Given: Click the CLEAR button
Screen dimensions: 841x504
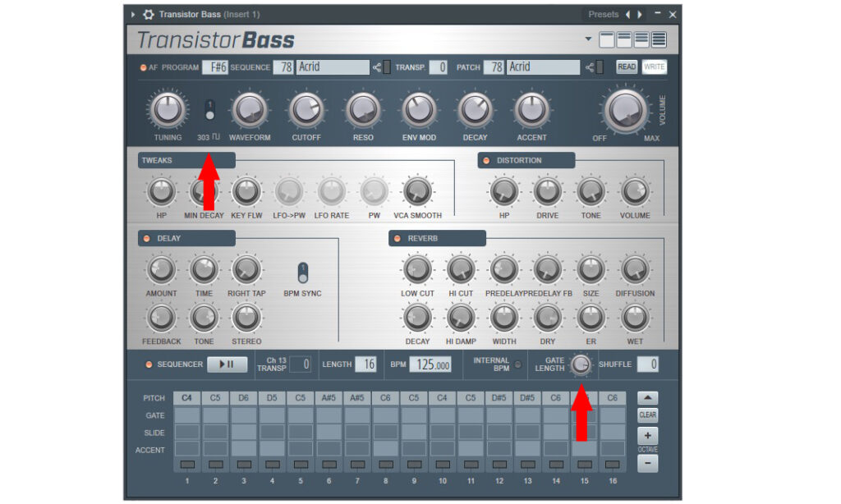Looking at the screenshot, I should (647, 415).
